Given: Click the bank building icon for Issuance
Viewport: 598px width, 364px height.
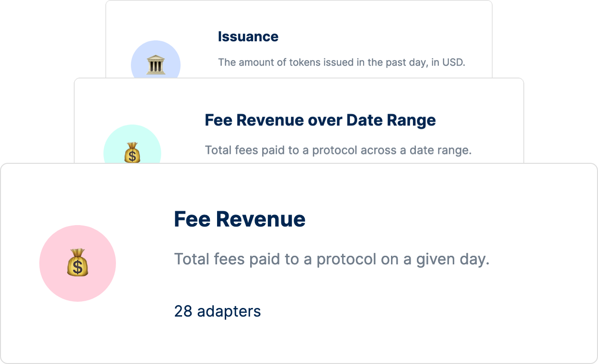Looking at the screenshot, I should click(156, 65).
